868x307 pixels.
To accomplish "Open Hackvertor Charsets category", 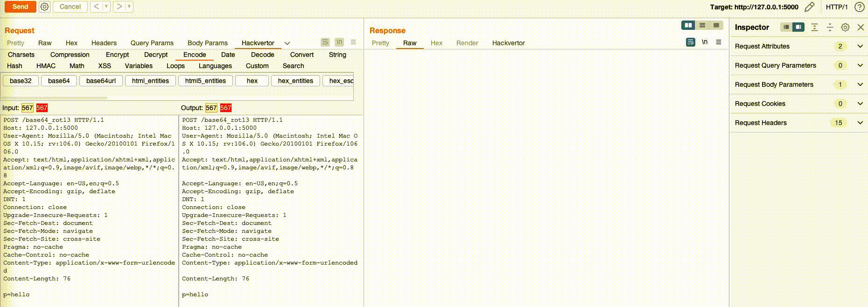I will 21,55.
